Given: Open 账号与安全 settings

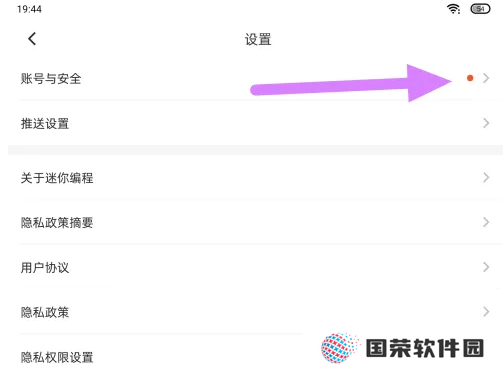Looking at the screenshot, I should [x=255, y=78].
